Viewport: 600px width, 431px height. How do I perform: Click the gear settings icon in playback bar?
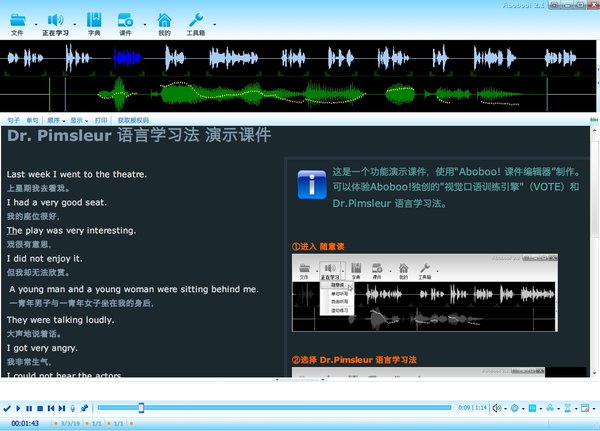515,408
